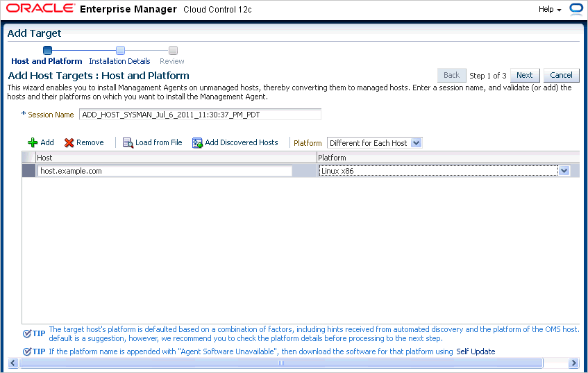Click the Host column header
The height and width of the screenshot is (373, 588).
click(176, 158)
